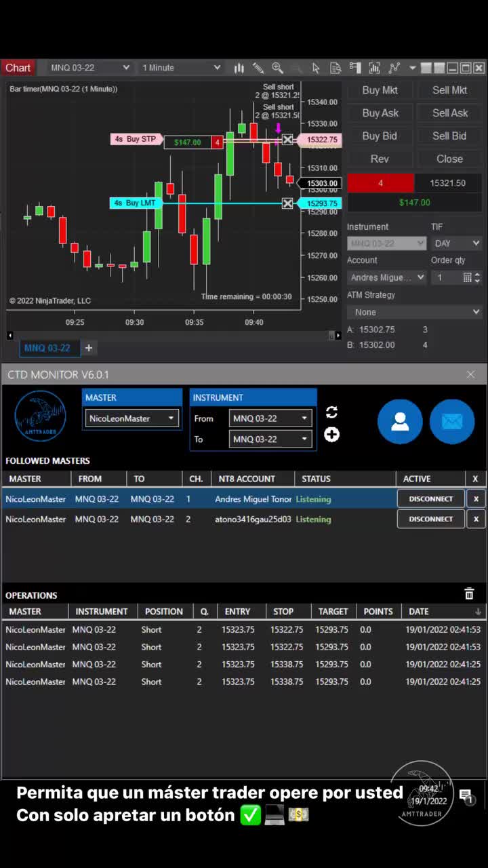Open the Account Andres Migue... dropdown
488x868 pixels.
pos(387,277)
